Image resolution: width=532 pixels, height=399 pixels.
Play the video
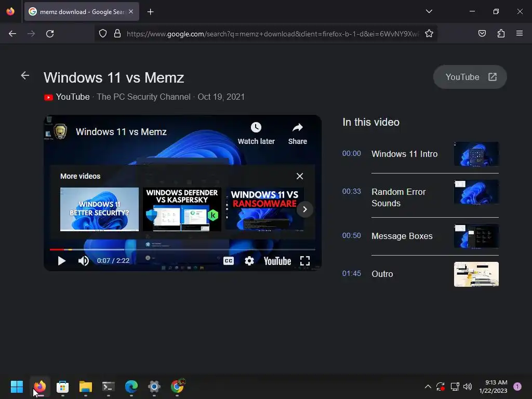click(x=61, y=261)
